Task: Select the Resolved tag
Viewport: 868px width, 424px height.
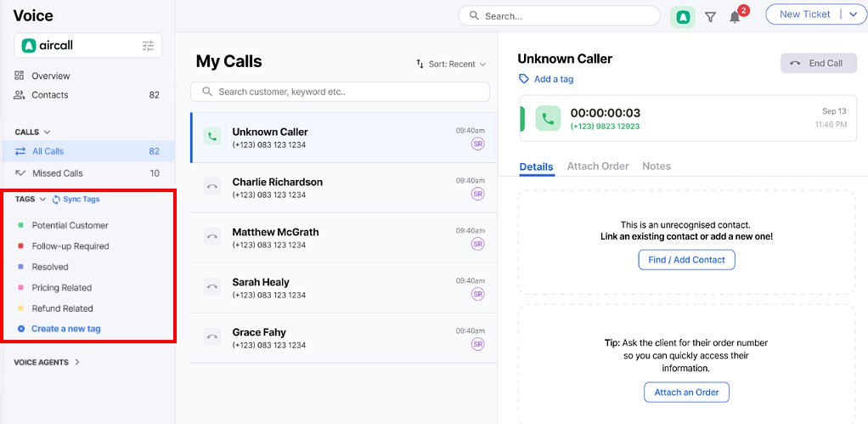Action: coord(50,267)
